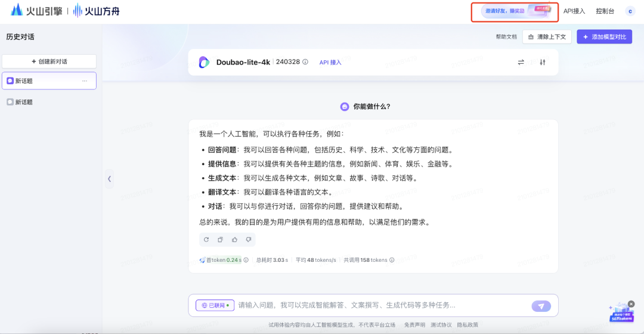The height and width of the screenshot is (334, 644).
Task: Click the 火山方舟 logo
Action: click(97, 11)
